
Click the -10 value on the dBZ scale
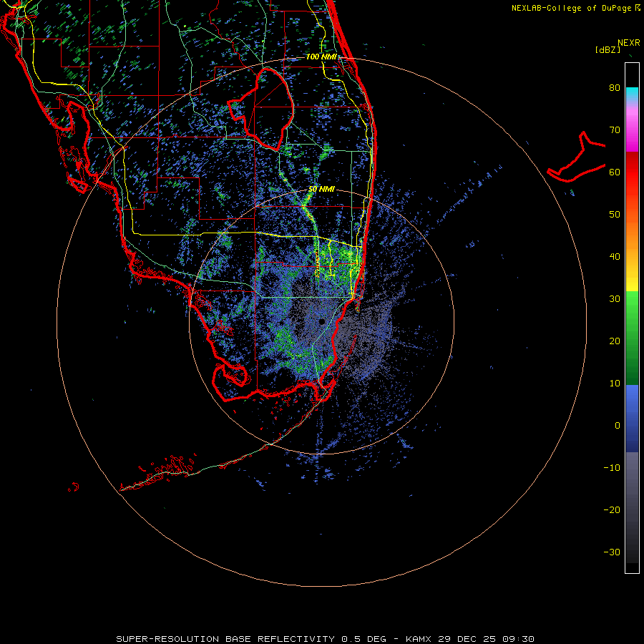[x=612, y=468]
